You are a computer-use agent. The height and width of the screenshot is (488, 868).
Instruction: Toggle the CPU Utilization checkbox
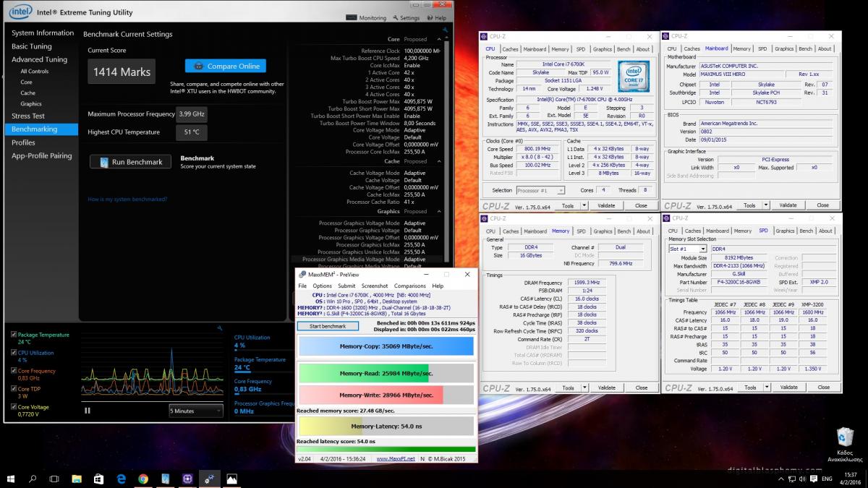click(x=14, y=353)
